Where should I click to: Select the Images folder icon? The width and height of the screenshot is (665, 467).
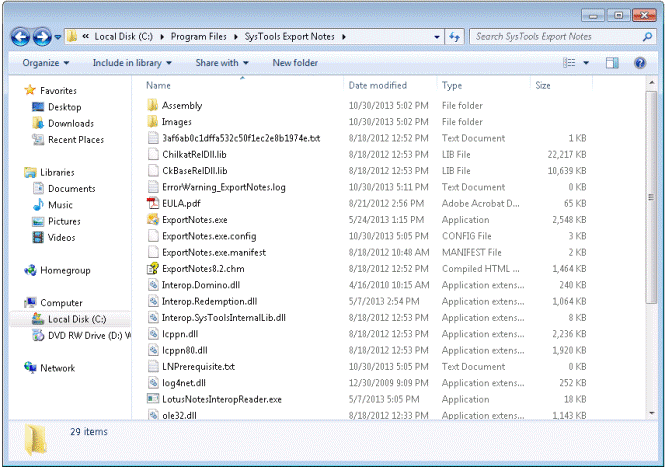click(x=153, y=121)
